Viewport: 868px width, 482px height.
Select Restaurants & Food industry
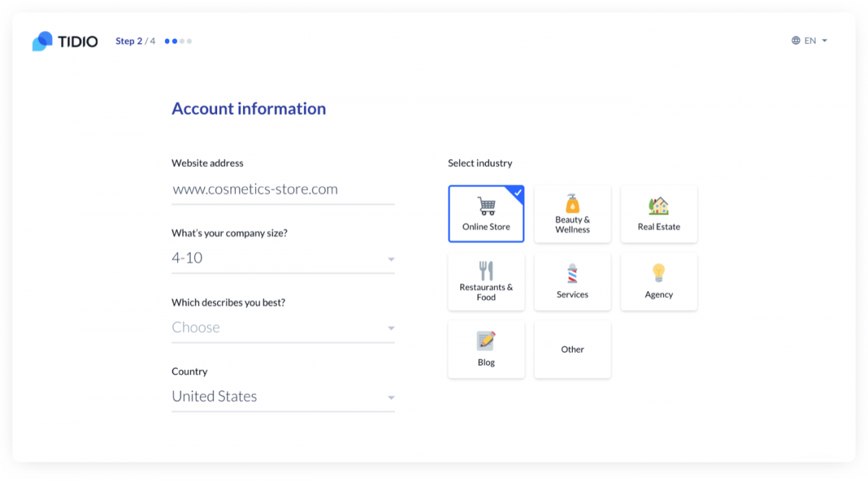tap(486, 281)
